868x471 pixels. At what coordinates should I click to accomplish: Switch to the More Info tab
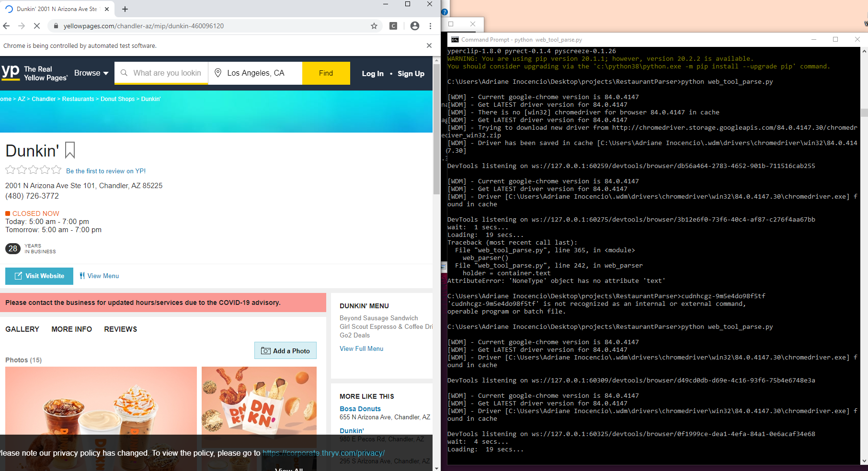(71, 329)
